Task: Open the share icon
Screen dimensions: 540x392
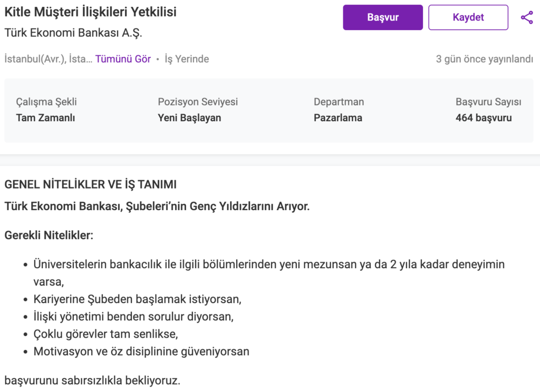Action: pyautogui.click(x=526, y=17)
